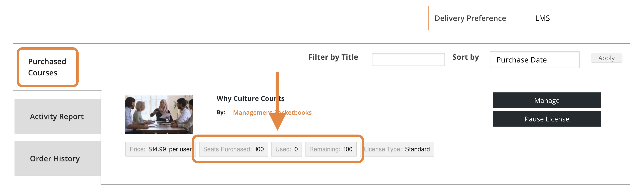
Task: Open the Management Pocketbooks author link
Action: pos(272,113)
